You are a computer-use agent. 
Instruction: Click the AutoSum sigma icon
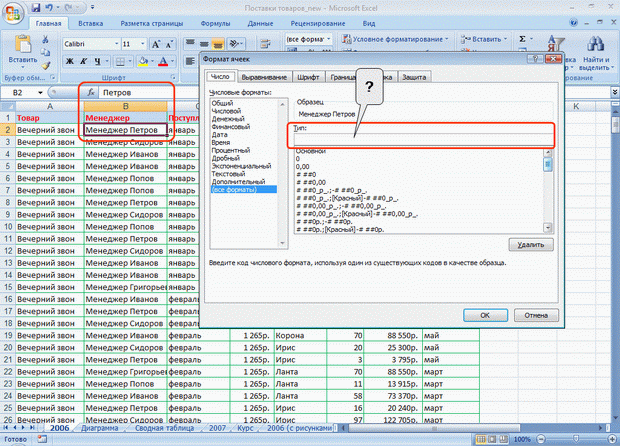pos(522,39)
